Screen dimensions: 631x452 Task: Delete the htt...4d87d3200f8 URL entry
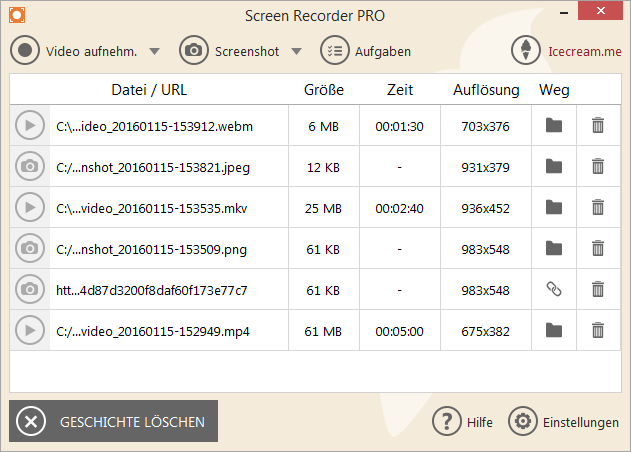tap(598, 289)
